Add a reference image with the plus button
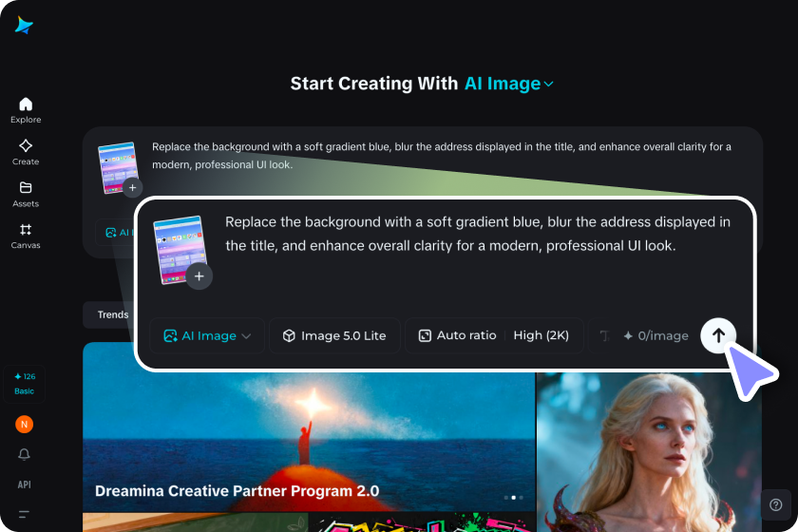Image resolution: width=798 pixels, height=532 pixels. [199, 276]
